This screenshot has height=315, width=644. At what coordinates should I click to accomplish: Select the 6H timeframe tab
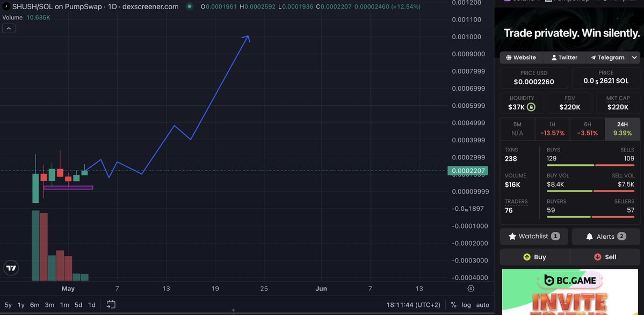(x=587, y=129)
